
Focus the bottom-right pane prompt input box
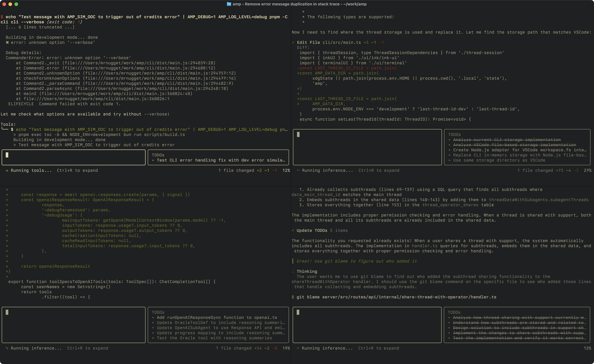pos(367,325)
